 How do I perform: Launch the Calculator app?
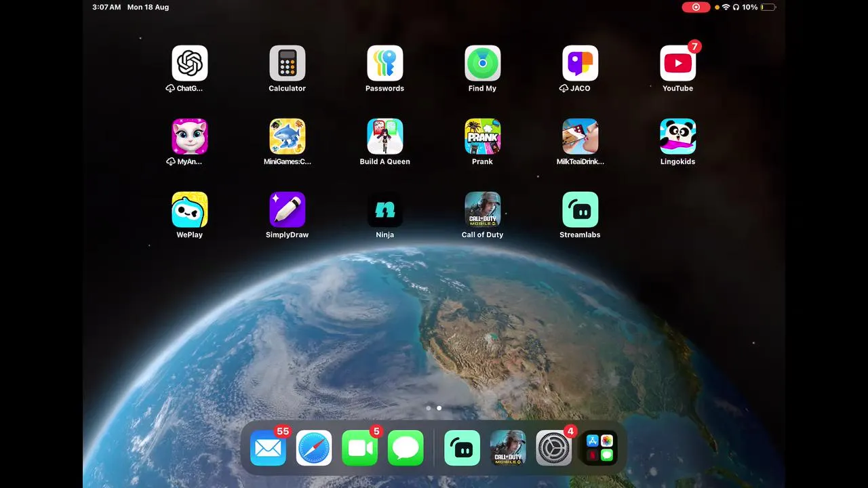(x=288, y=63)
